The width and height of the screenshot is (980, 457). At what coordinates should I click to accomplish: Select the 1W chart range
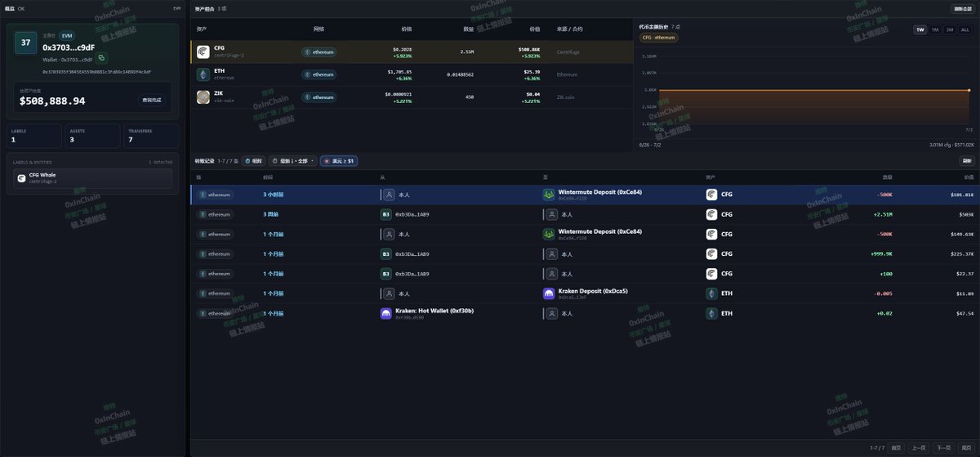(x=920, y=29)
